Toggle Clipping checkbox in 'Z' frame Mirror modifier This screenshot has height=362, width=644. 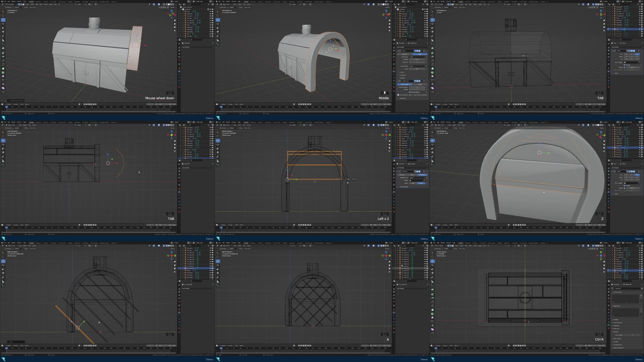click(624, 185)
